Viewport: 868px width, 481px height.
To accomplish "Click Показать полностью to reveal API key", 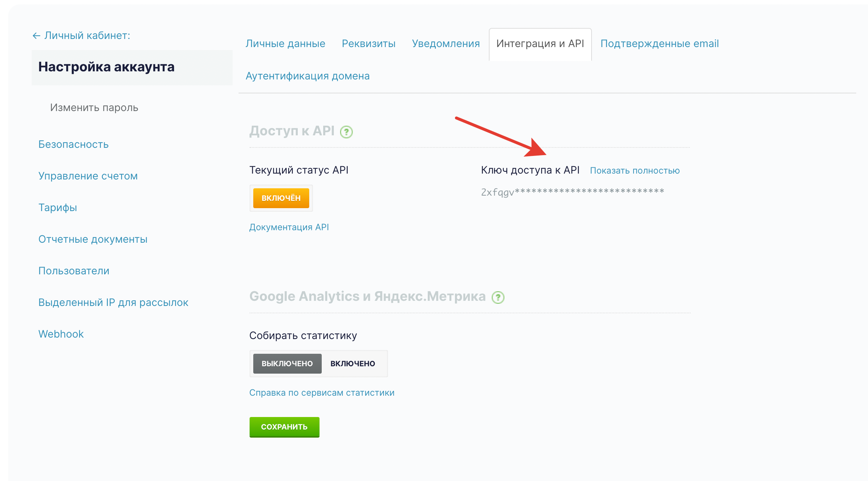I will point(635,171).
